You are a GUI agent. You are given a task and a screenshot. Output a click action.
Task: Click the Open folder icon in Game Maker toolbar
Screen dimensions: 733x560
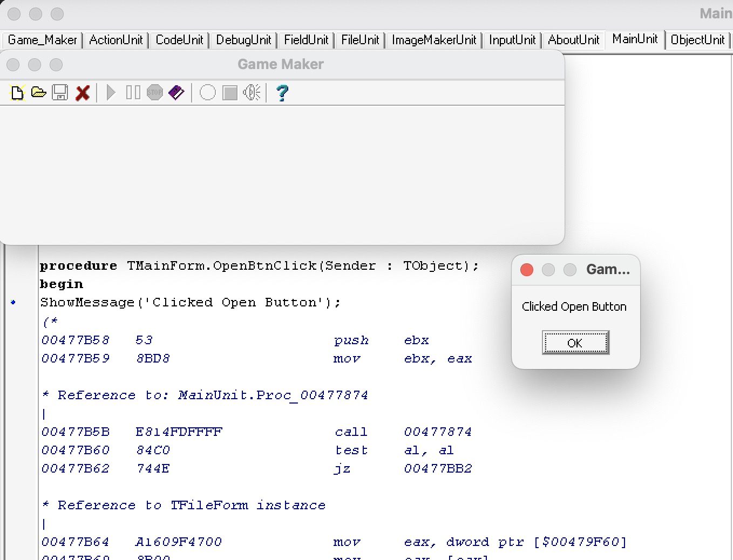pyautogui.click(x=39, y=93)
